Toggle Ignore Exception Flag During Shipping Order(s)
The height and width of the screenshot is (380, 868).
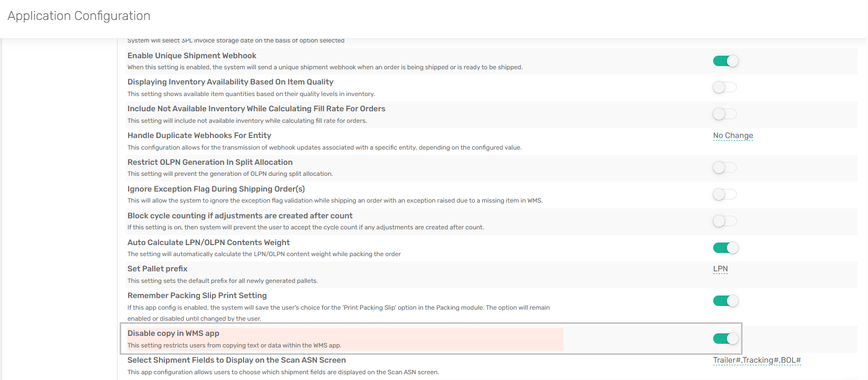[x=725, y=194]
